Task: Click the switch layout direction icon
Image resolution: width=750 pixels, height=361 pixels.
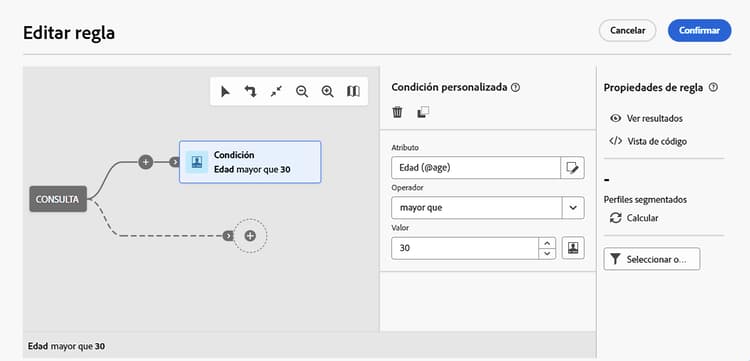Action: pyautogui.click(x=250, y=91)
